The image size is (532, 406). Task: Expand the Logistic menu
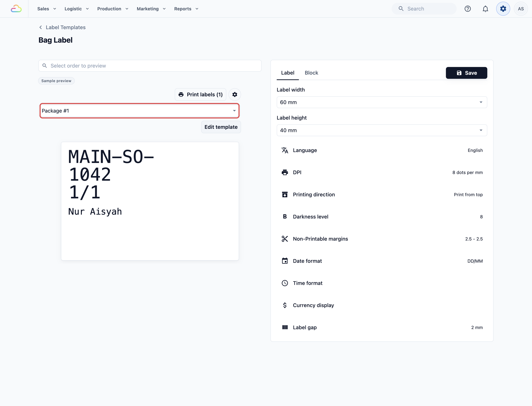[x=77, y=9]
